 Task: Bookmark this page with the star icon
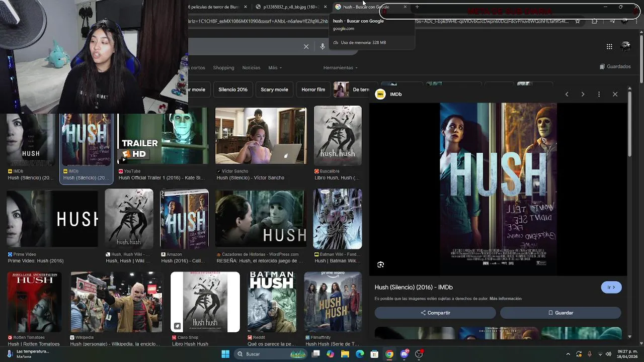(578, 21)
